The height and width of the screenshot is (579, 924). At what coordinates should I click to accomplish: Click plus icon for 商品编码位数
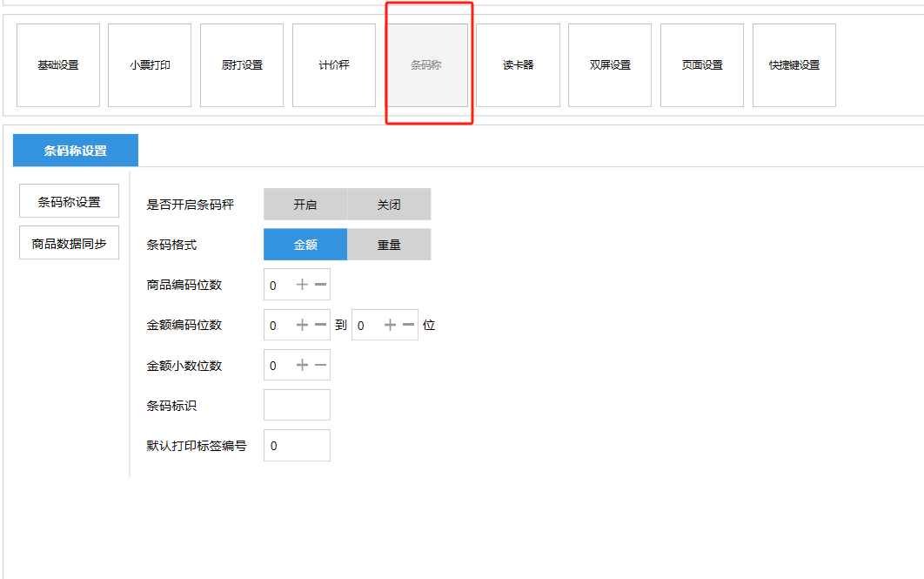coord(302,285)
